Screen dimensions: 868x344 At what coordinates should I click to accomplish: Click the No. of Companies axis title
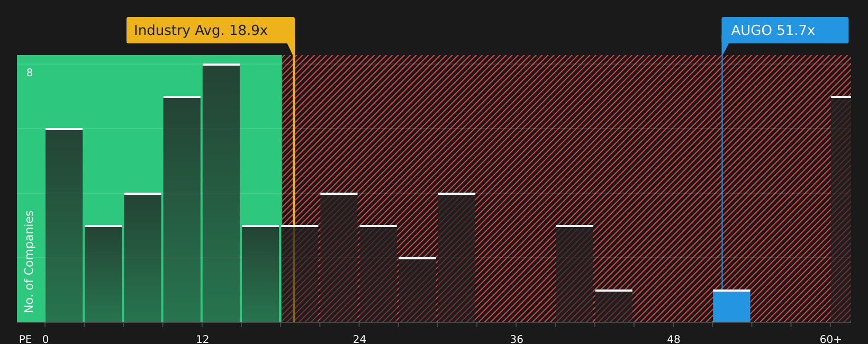(x=29, y=261)
